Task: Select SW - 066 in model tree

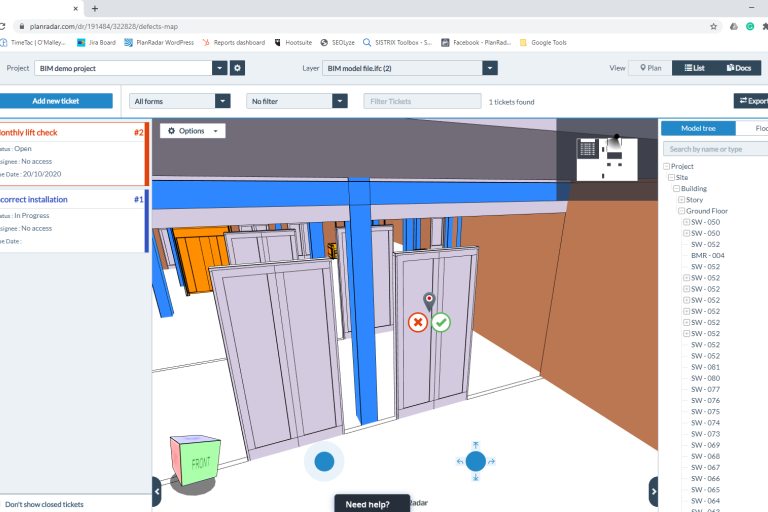Action: (x=705, y=479)
